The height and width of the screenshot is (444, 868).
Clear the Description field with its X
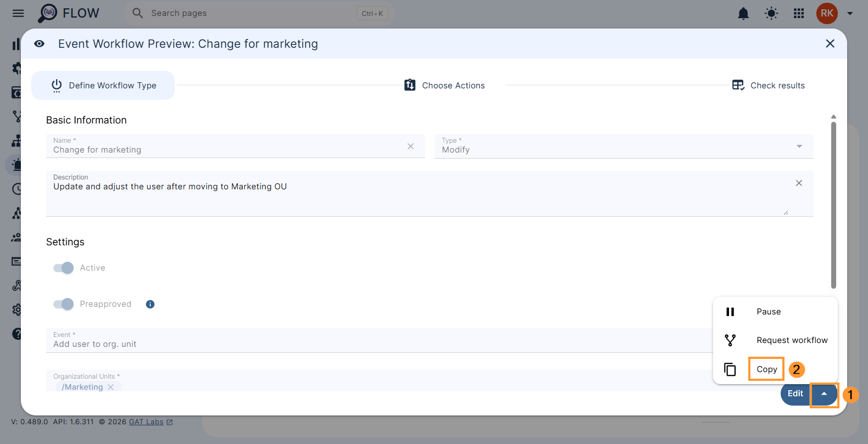799,183
